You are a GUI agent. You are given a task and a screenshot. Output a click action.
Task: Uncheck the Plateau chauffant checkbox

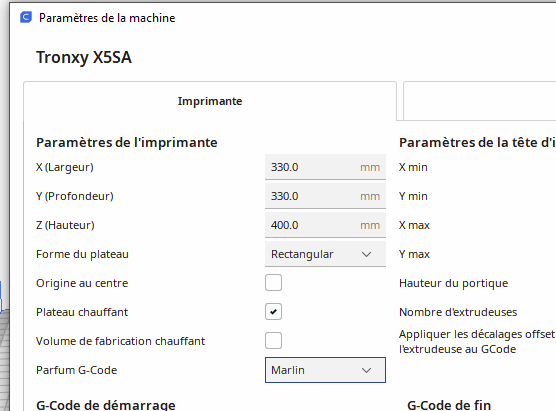[x=273, y=312]
